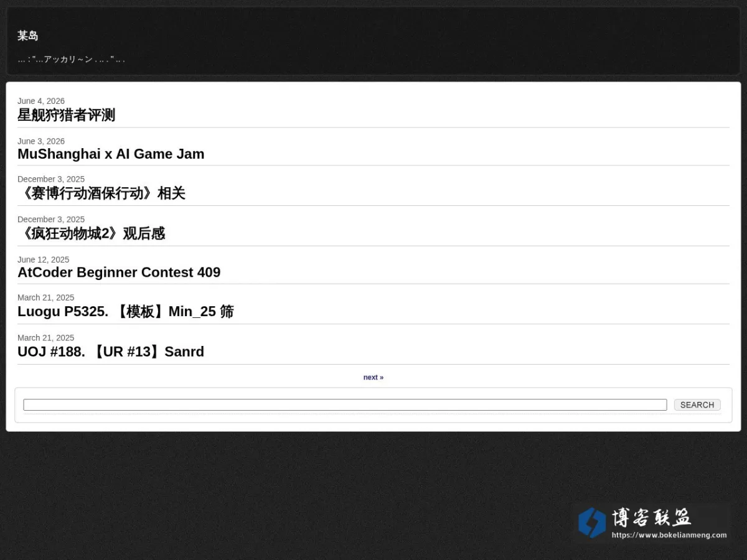Open the 某岛 blog title in the header
This screenshot has width=747, height=560.
[28, 36]
